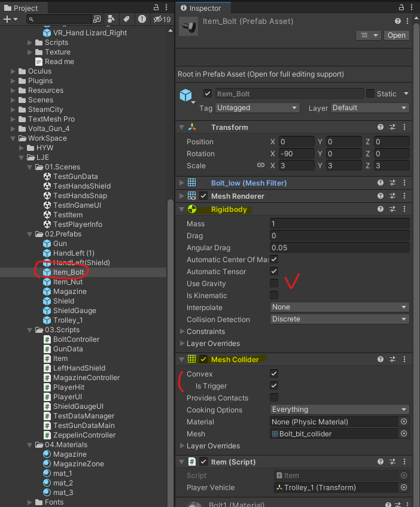Open Rigidbody help icon
This screenshot has width=420, height=507.
pos(381,209)
